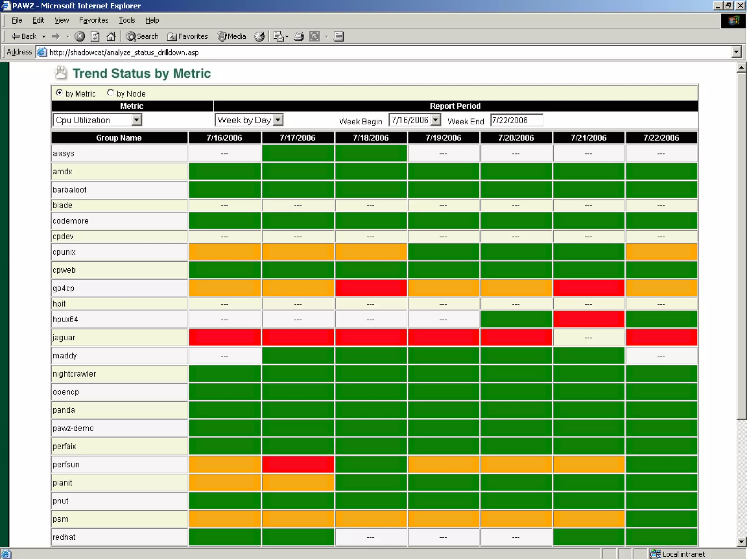Click the Forward arrow toolbar button

point(56,36)
